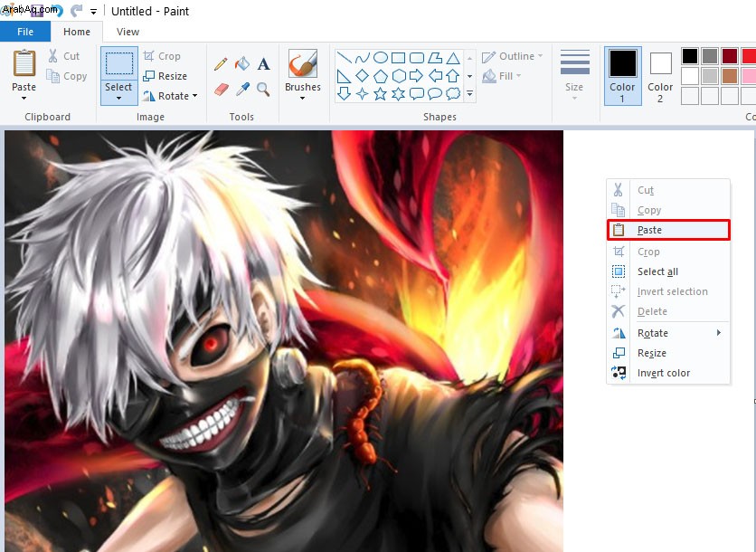The width and height of the screenshot is (756, 552).
Task: Click Copy in the Clipboard ribbon group
Action: click(x=67, y=76)
